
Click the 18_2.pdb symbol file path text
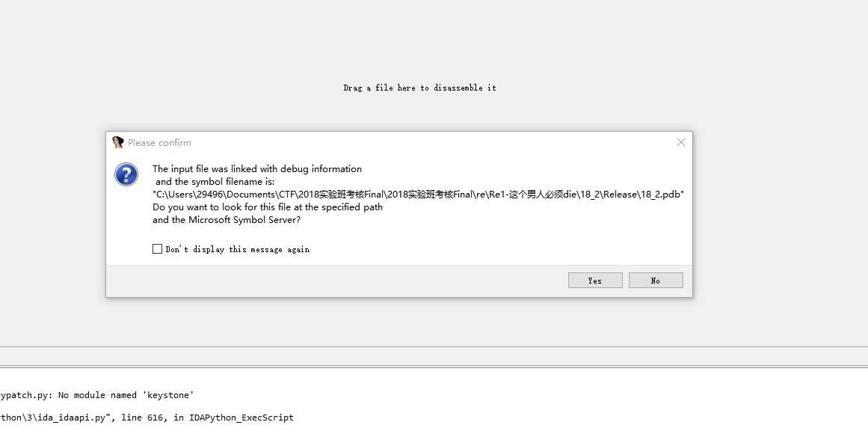[419, 195]
